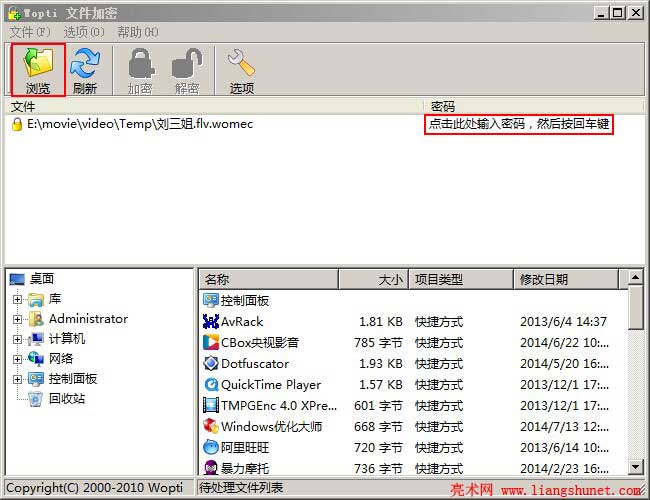Sort file list by 名称 column
Viewport: 650px width, 500px height.
coord(269,279)
